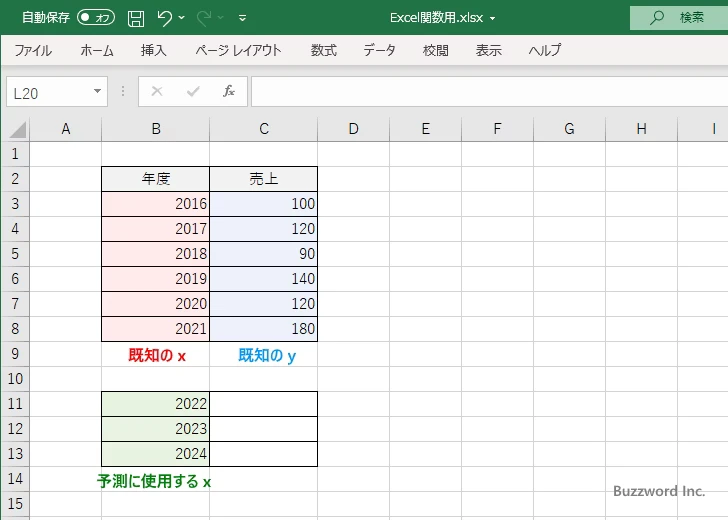Select the cell containing 2017
This screenshot has height=520, width=728.
point(156,229)
